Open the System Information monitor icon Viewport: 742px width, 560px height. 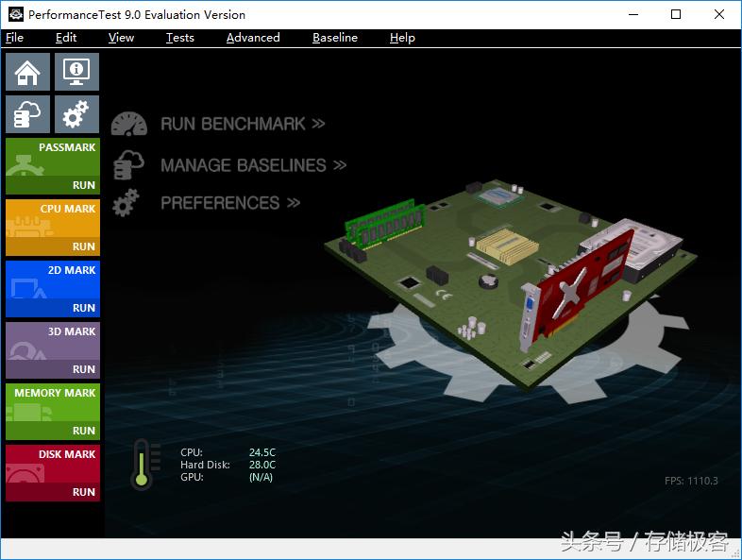point(76,72)
